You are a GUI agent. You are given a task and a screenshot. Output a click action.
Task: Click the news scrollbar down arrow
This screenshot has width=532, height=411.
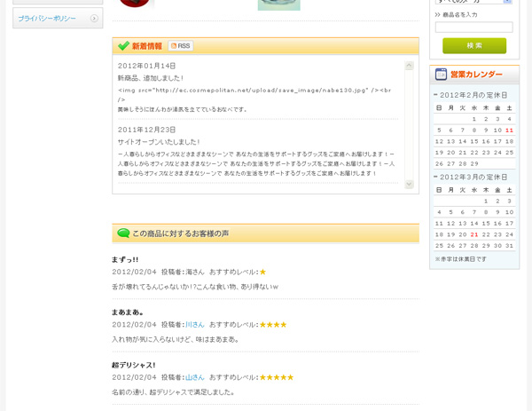pos(409,184)
